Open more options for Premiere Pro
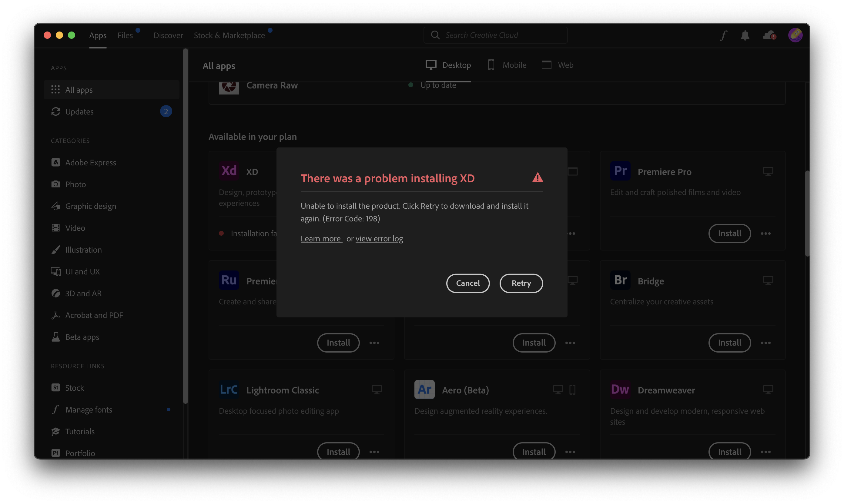Screen dimensions: 844x504 click(765, 233)
